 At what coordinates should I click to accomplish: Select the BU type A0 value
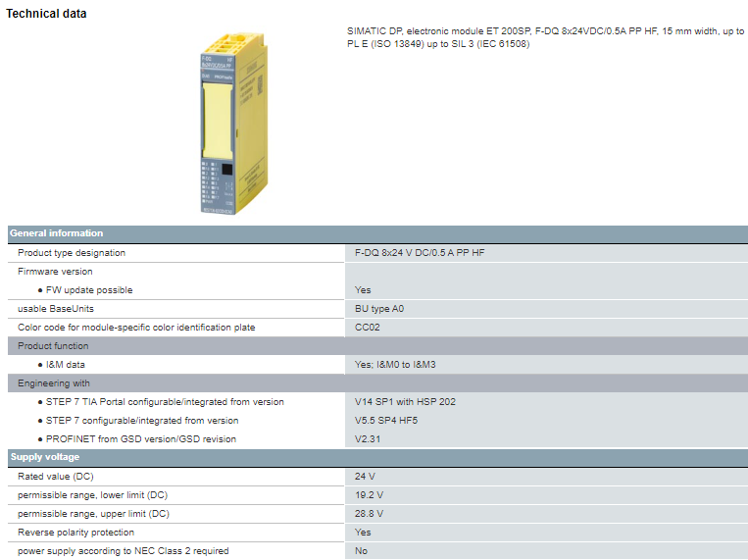[x=379, y=309]
